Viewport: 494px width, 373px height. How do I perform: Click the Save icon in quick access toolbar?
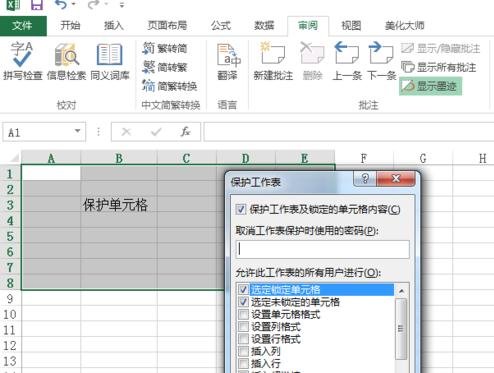tap(36, 5)
